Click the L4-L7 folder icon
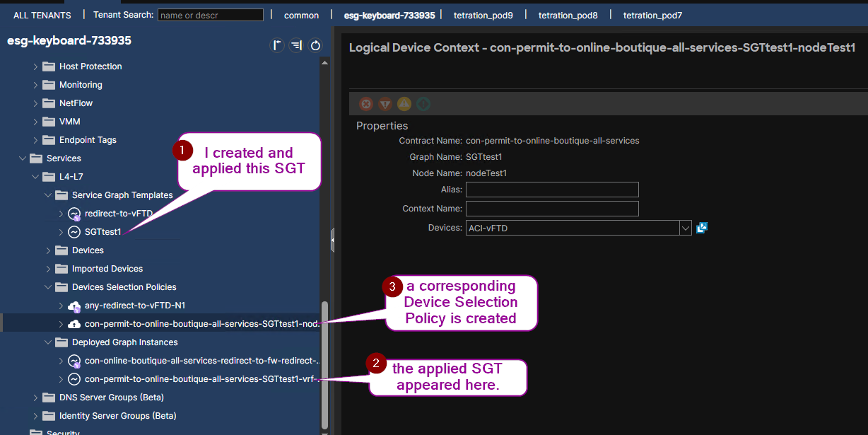This screenshot has width=868, height=435. tap(49, 177)
